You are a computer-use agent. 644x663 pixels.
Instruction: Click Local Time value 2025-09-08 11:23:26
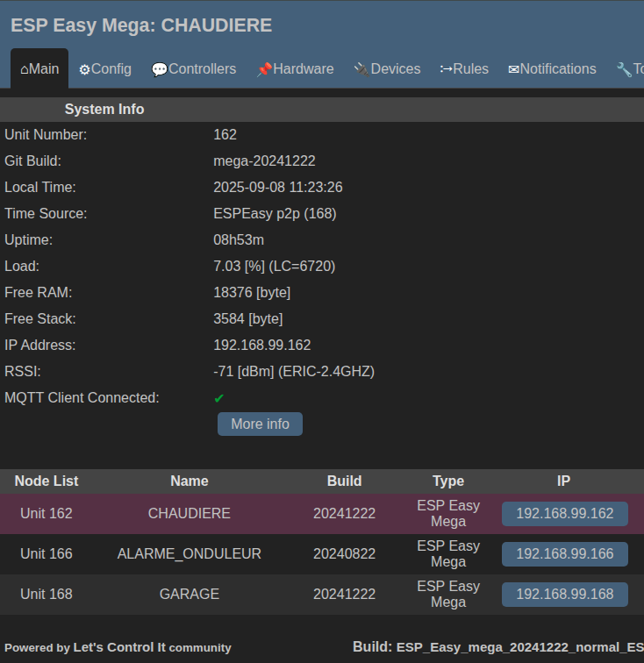[x=278, y=188]
